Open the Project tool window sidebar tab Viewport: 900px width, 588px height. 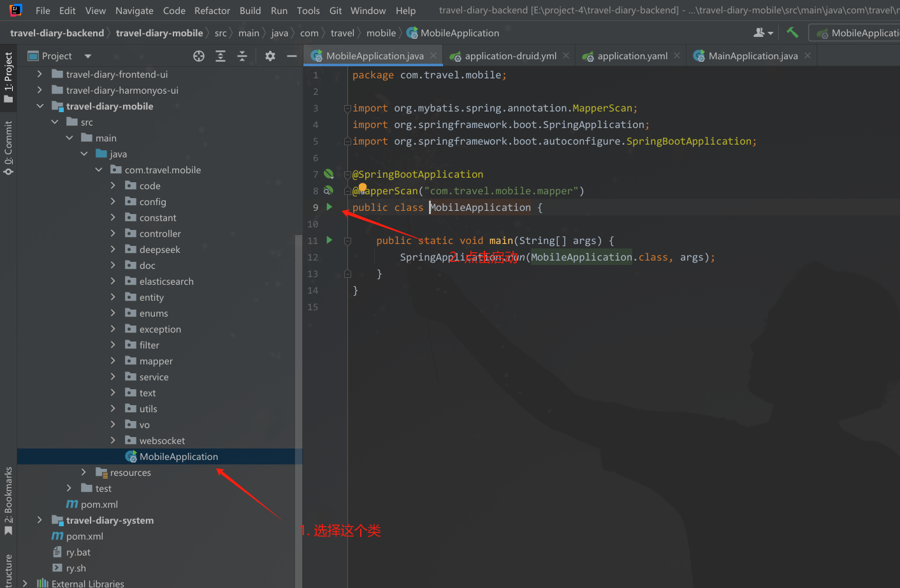pyautogui.click(x=8, y=78)
